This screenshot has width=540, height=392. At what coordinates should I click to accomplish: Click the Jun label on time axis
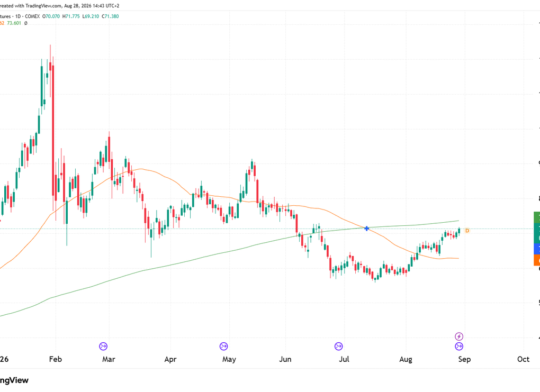(285, 359)
